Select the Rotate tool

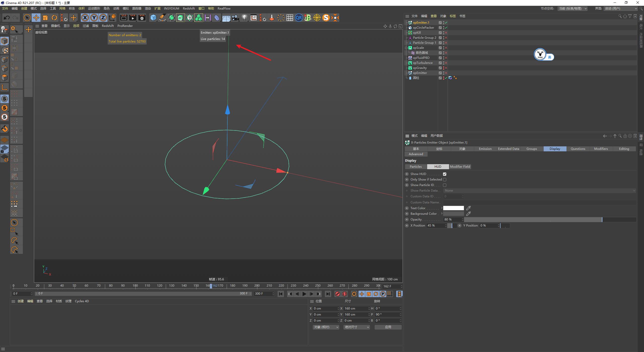(x=54, y=18)
